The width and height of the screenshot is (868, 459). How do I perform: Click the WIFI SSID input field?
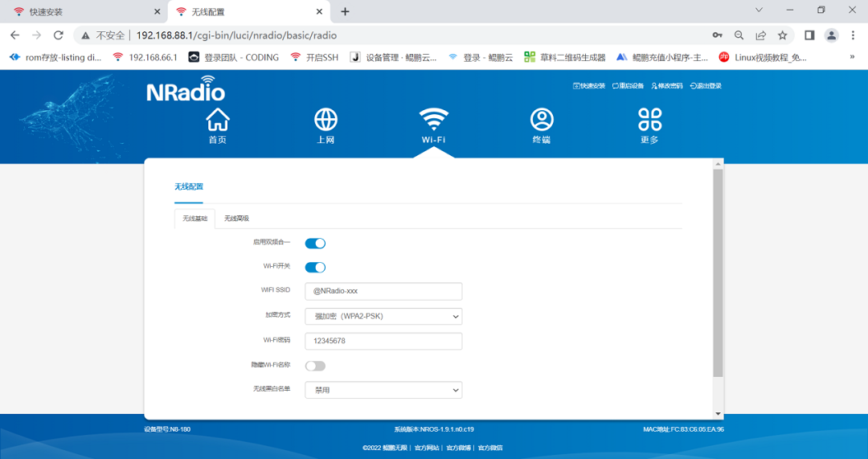[383, 291]
